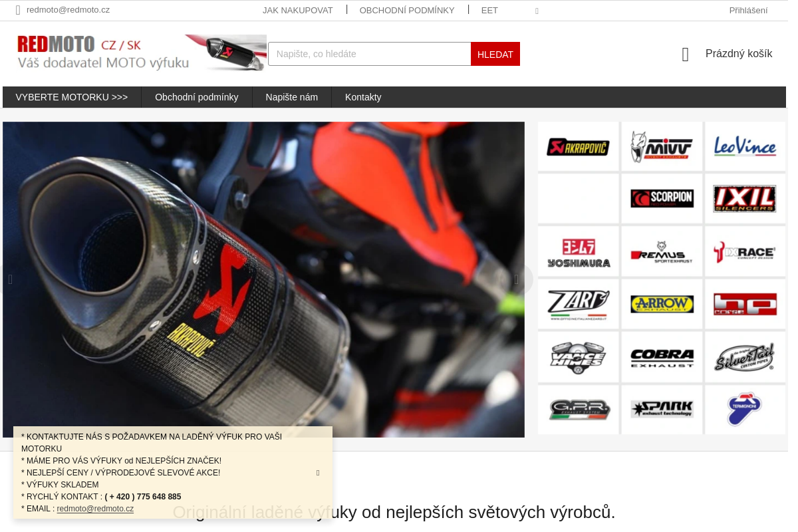Select Kontakty in the navigation bar

[x=363, y=97]
